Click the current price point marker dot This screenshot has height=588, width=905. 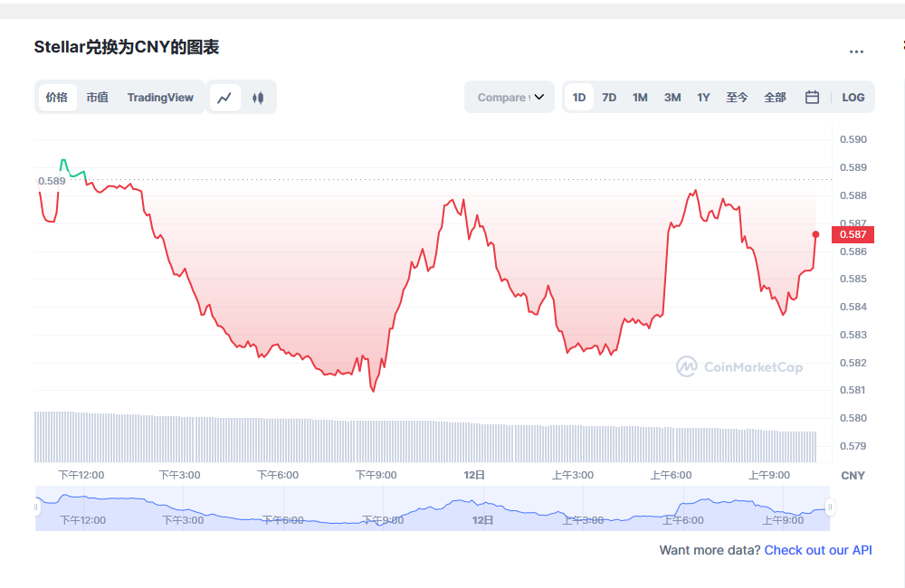(x=815, y=234)
